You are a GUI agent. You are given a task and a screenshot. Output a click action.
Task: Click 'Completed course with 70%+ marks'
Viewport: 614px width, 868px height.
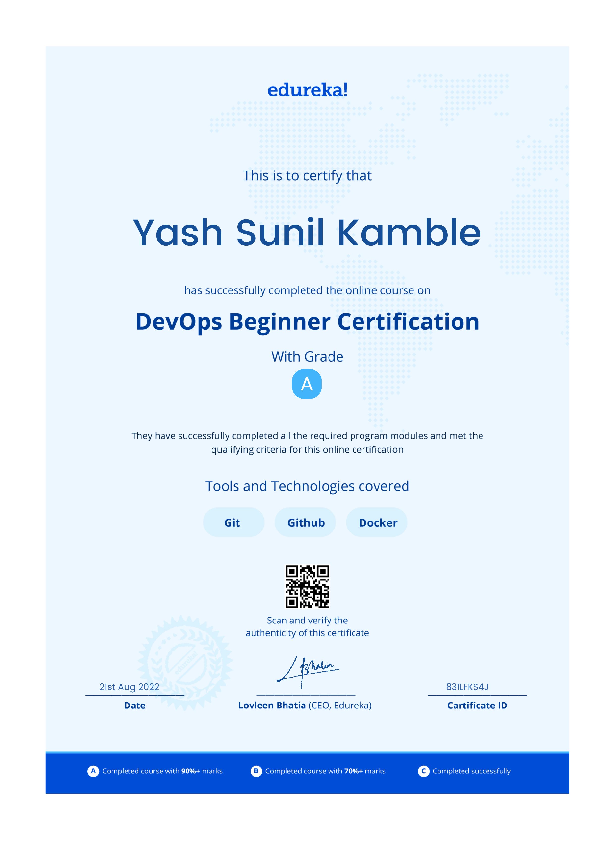[x=325, y=771]
